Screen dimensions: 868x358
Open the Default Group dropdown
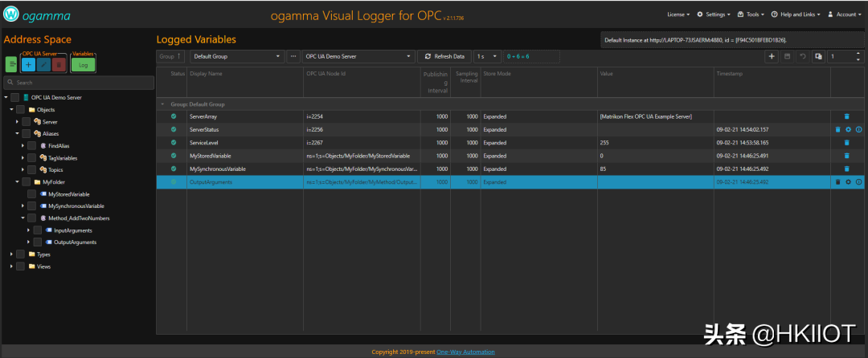(237, 56)
